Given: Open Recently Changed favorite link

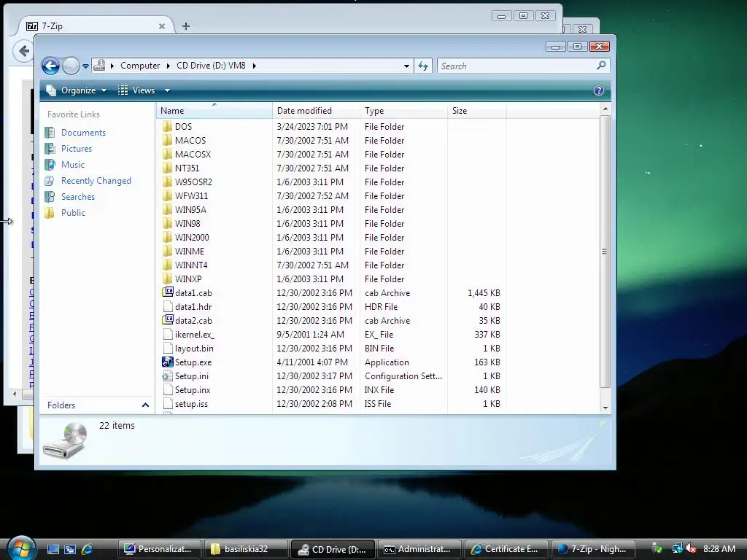Looking at the screenshot, I should (96, 181).
